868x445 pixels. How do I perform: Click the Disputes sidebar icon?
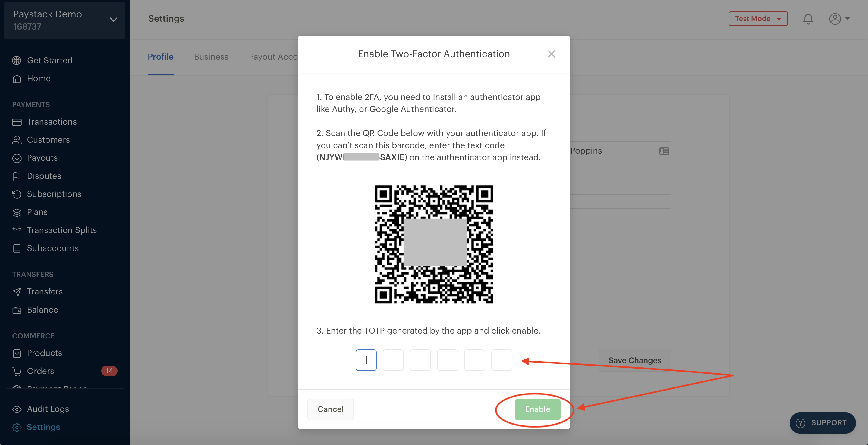pos(17,176)
